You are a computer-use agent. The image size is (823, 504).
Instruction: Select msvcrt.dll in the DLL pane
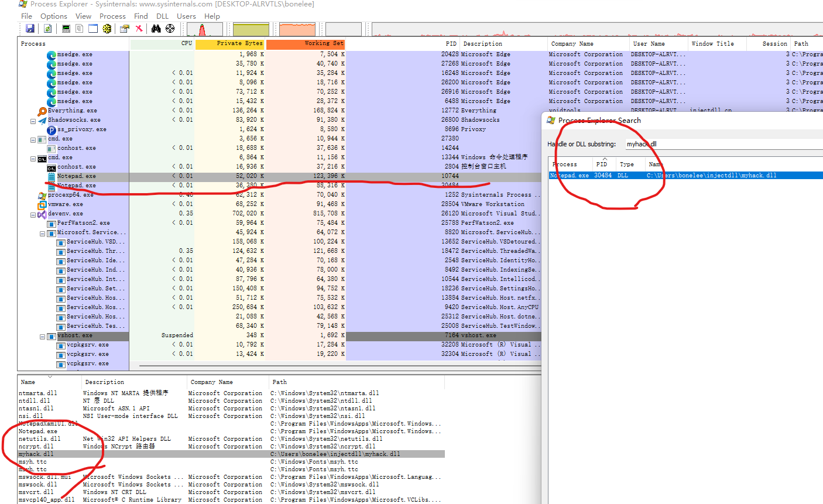[x=231, y=492]
